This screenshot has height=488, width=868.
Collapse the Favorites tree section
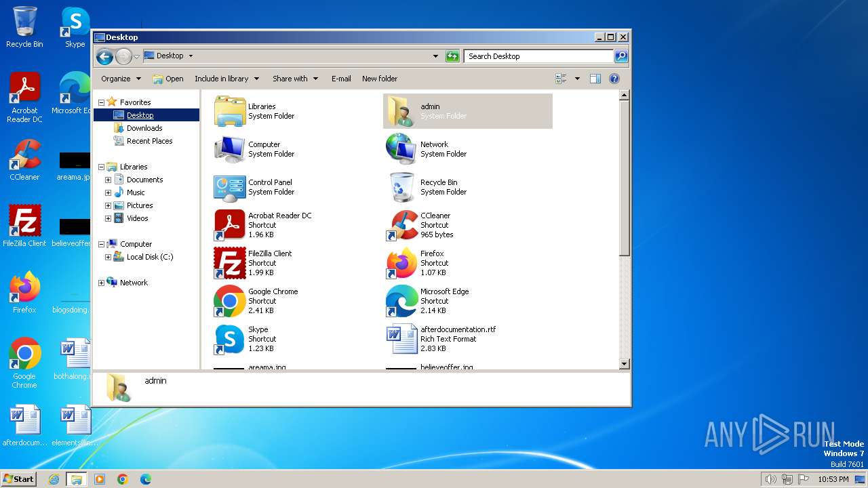click(x=101, y=102)
